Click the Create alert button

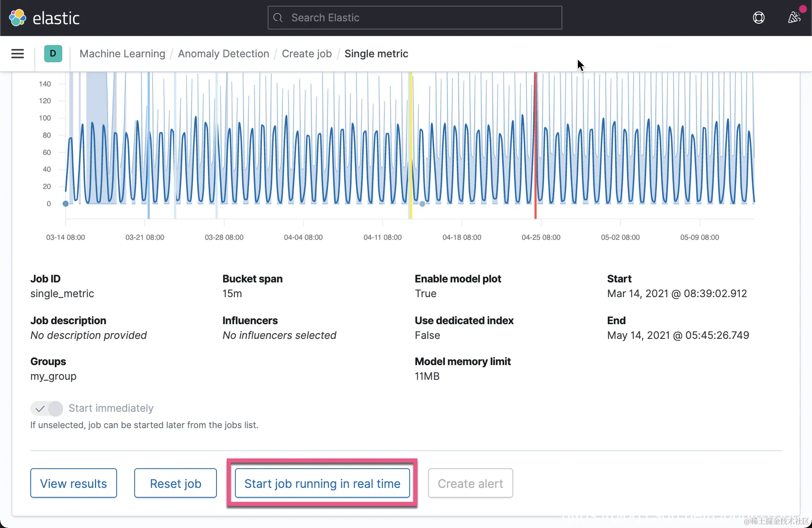470,483
